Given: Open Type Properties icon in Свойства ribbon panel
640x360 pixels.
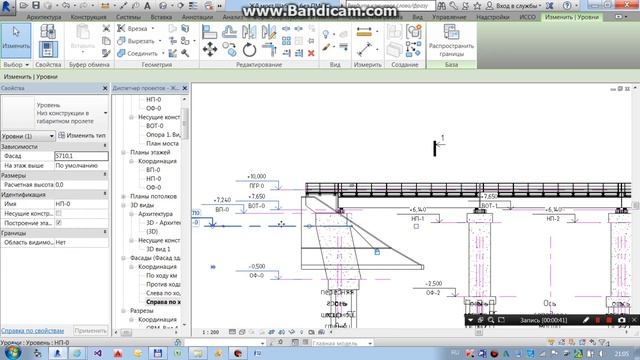Looking at the screenshot, I should point(48,32).
